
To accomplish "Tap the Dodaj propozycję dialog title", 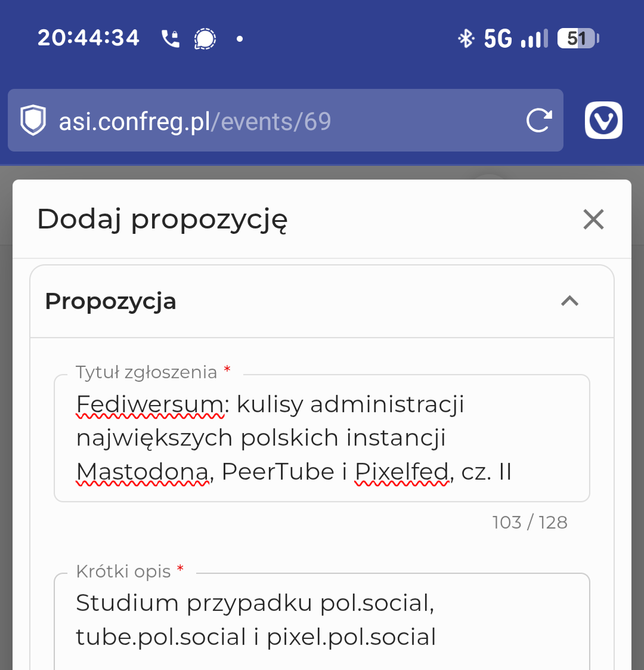I will point(162,218).
